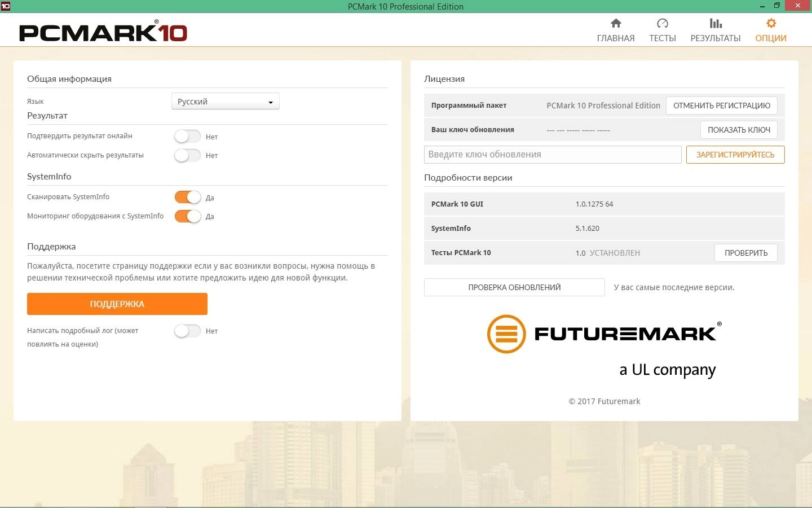Click PCMark 10 Professional Edition license text

(603, 106)
